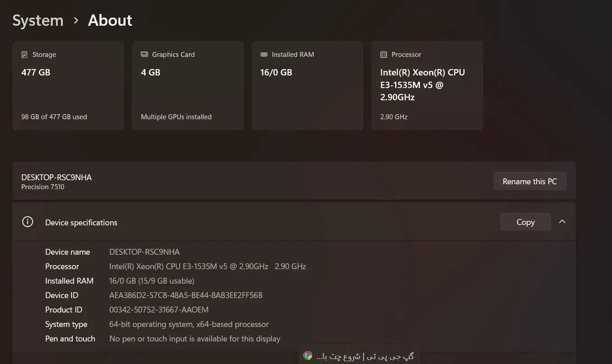Click the Processor chip icon
This screenshot has width=612, height=364.
pos(384,55)
